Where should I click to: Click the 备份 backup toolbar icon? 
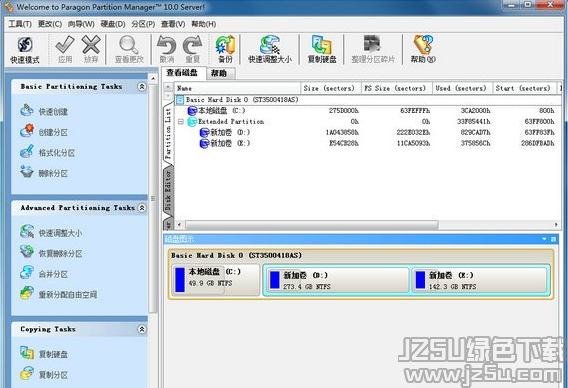[x=225, y=50]
